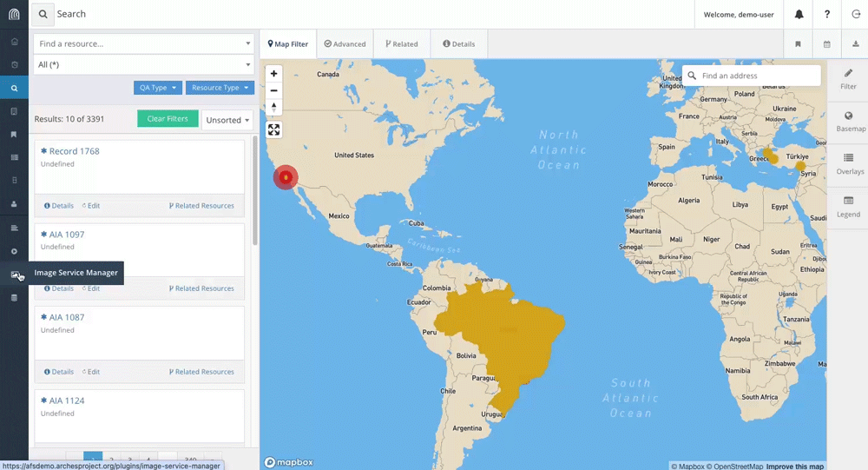The height and width of the screenshot is (470, 868).
Task: Click the 'Welcome, demo-user' text
Action: (x=739, y=15)
